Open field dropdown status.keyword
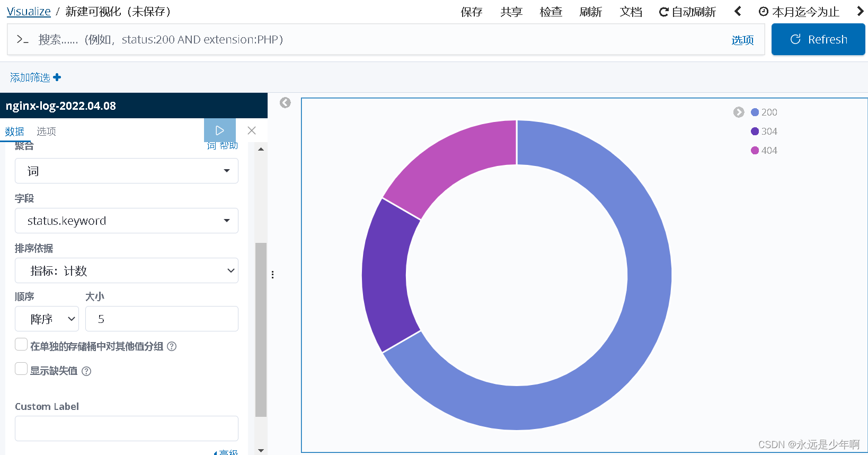The height and width of the screenshot is (455, 868). click(127, 221)
